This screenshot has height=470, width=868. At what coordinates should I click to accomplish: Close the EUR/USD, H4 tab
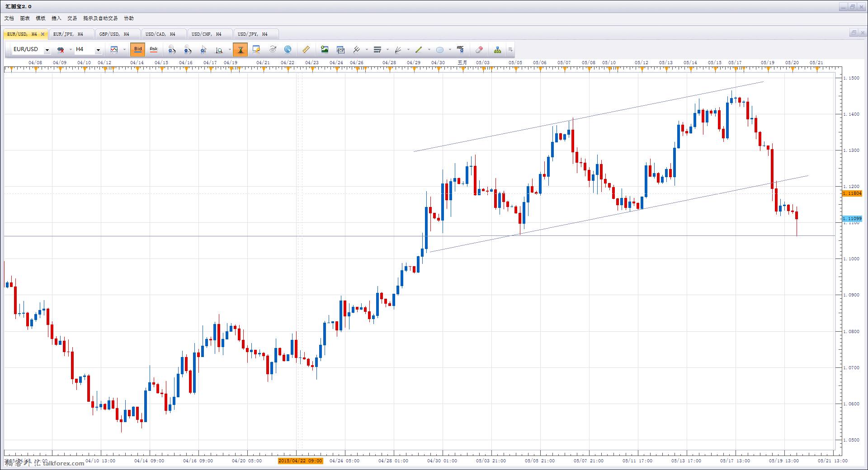[x=43, y=34]
